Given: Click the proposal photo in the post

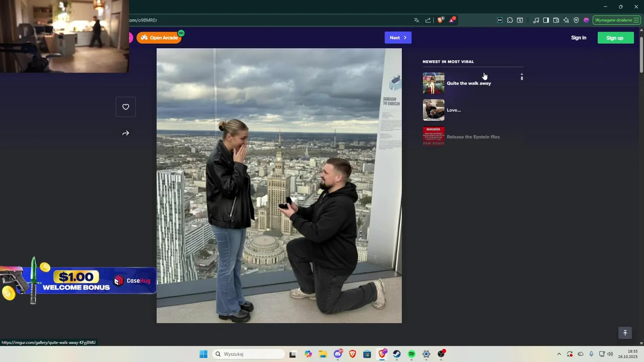Looking at the screenshot, I should (279, 186).
